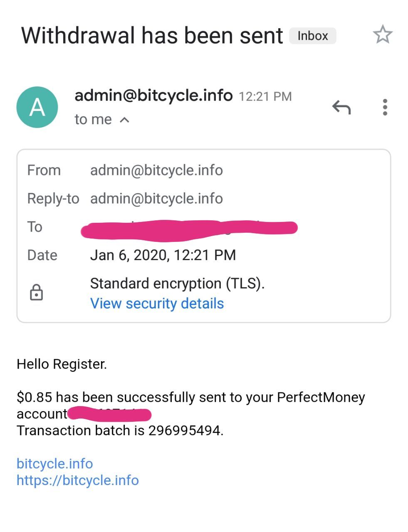Collapse the recipient details chevron
The height and width of the screenshot is (532, 408).
[x=124, y=120]
